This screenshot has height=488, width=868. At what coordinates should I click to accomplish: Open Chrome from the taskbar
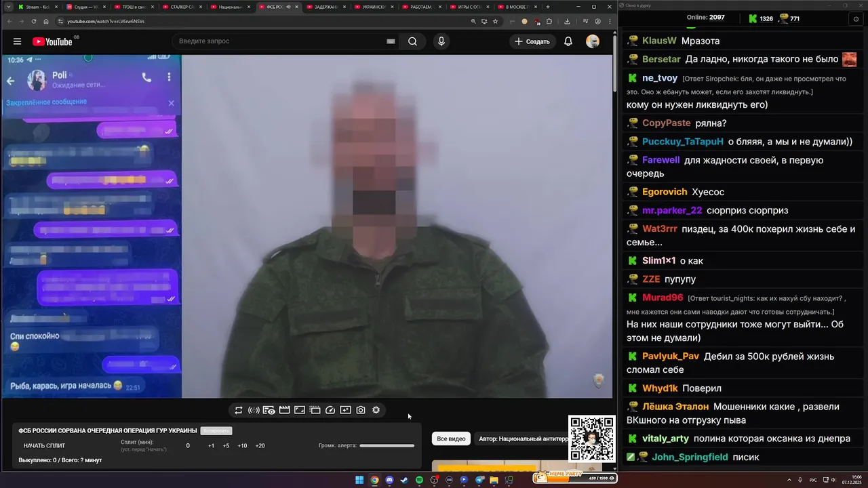coord(374,480)
